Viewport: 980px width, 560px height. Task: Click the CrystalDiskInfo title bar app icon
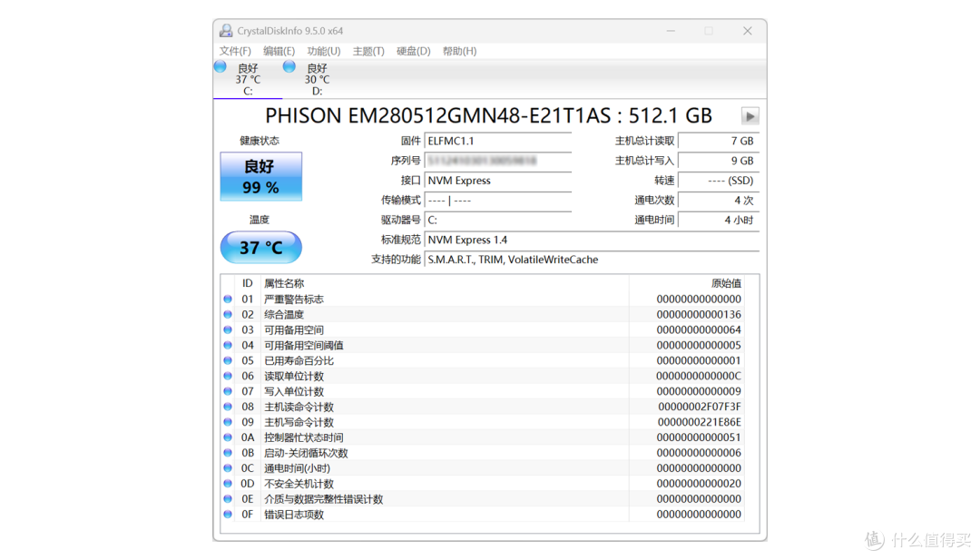click(x=226, y=31)
